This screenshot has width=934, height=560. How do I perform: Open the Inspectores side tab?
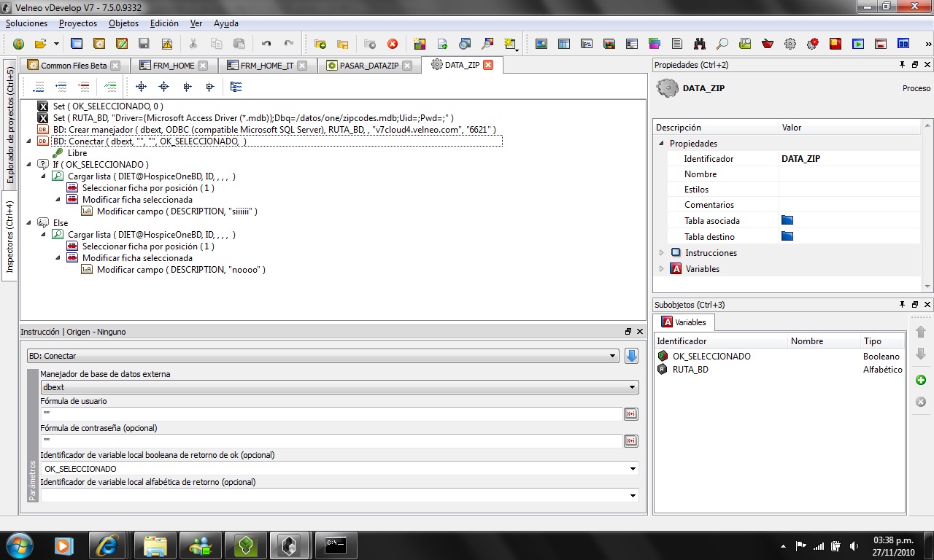pos(10,236)
